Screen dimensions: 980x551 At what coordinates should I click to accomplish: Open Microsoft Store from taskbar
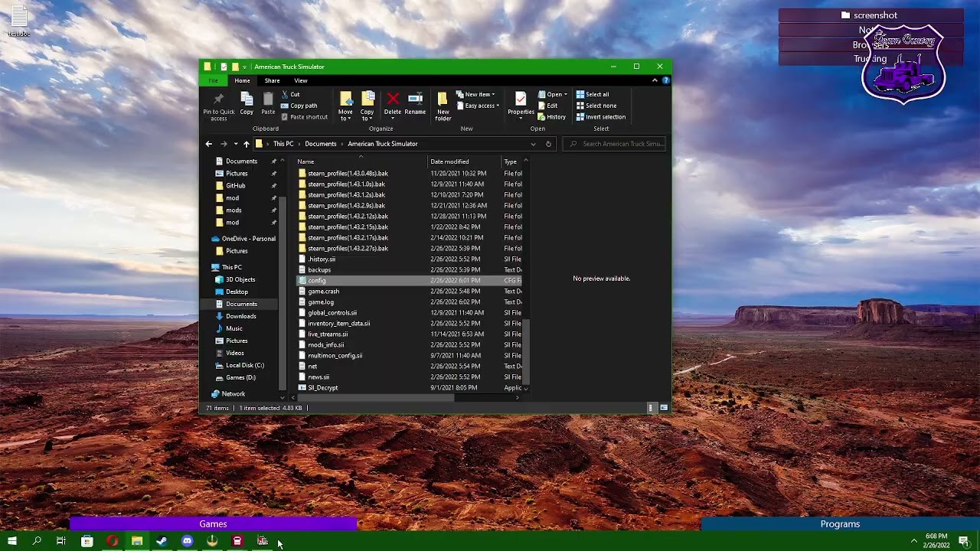[x=87, y=541]
